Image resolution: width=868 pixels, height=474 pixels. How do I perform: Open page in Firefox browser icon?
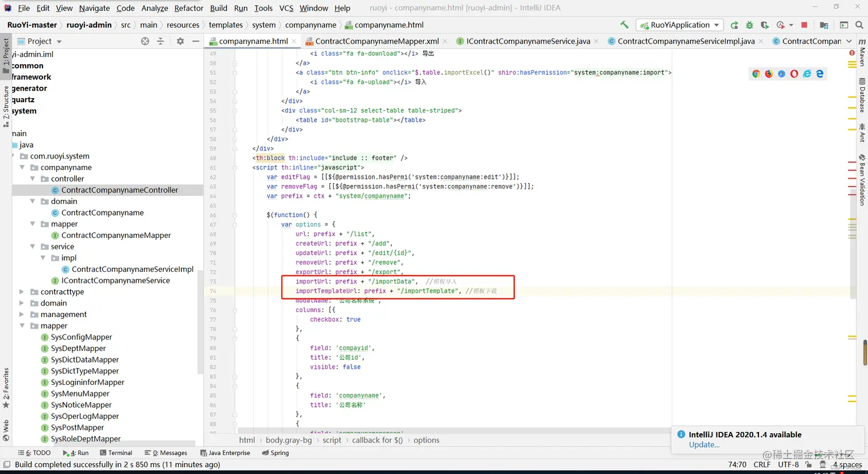pyautogui.click(x=769, y=74)
